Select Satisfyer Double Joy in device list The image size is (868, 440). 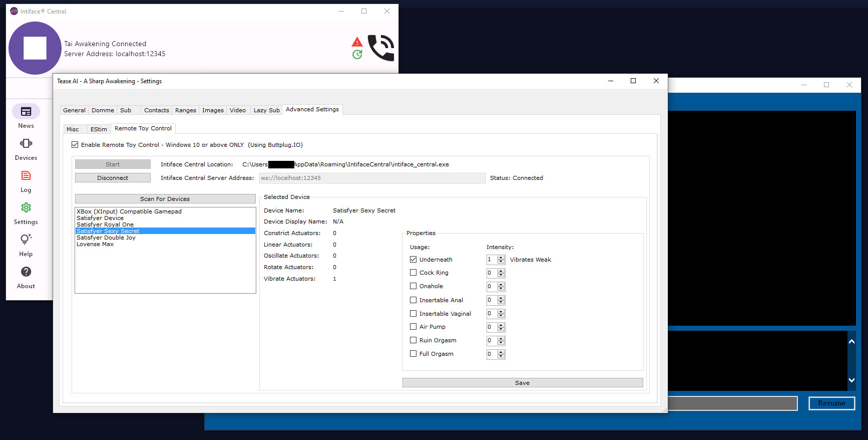click(165, 238)
